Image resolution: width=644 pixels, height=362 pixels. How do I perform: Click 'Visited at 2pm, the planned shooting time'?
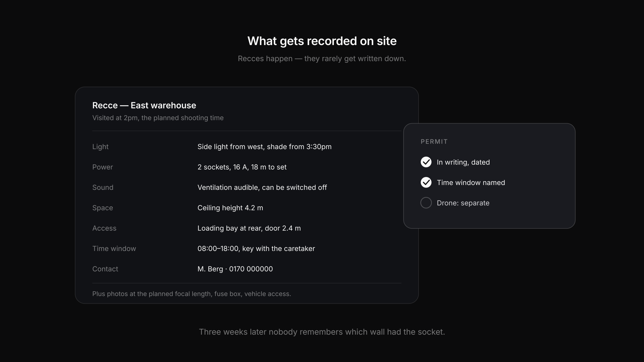(x=158, y=118)
